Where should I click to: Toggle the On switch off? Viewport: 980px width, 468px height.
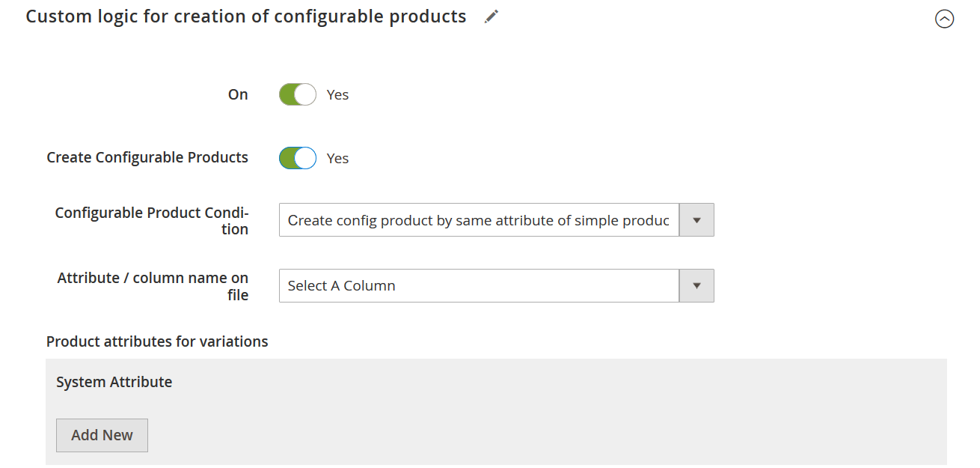[298, 94]
